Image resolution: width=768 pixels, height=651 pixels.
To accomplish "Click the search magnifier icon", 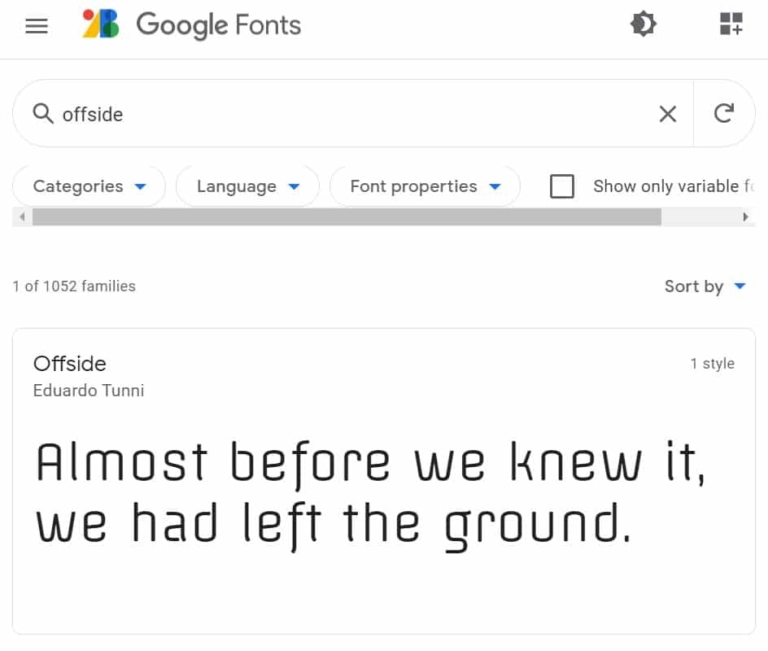I will point(43,114).
